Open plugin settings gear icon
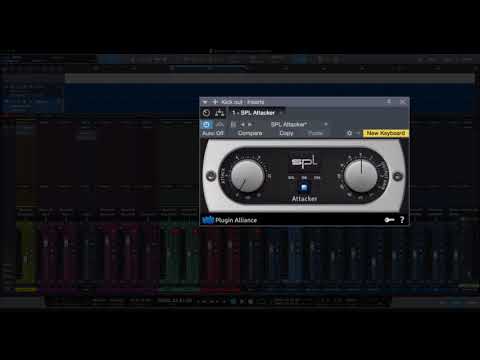480x360 pixels. 349,133
